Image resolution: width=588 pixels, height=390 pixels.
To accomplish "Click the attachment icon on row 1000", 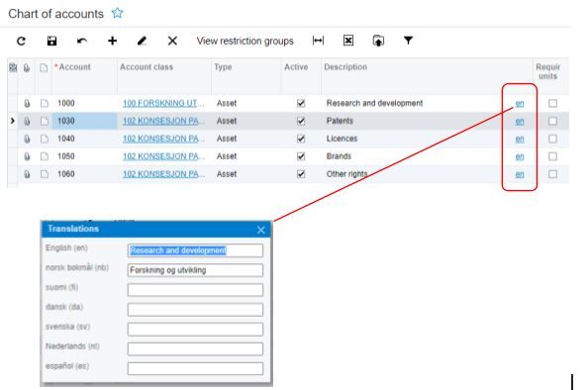I will [x=27, y=104].
